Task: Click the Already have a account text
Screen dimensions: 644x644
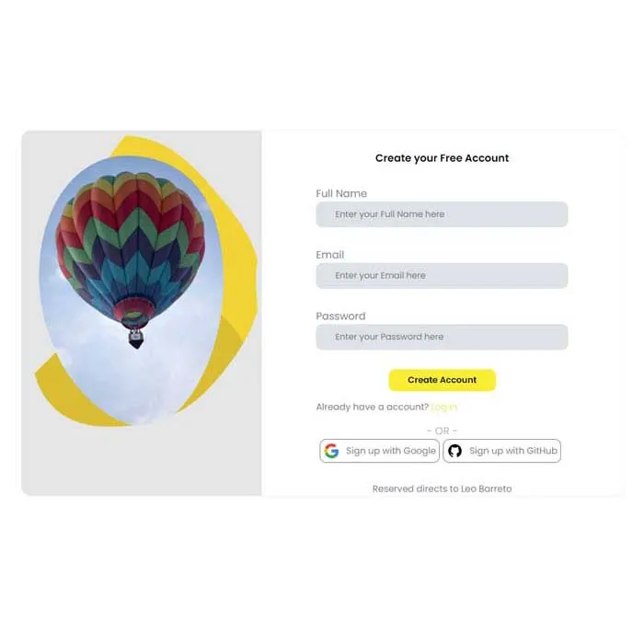Action: [373, 407]
